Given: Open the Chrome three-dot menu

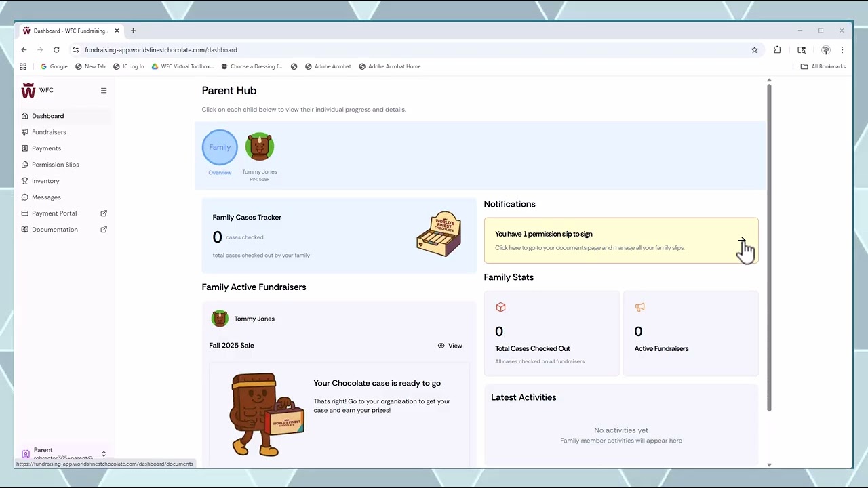Looking at the screenshot, I should (842, 49).
